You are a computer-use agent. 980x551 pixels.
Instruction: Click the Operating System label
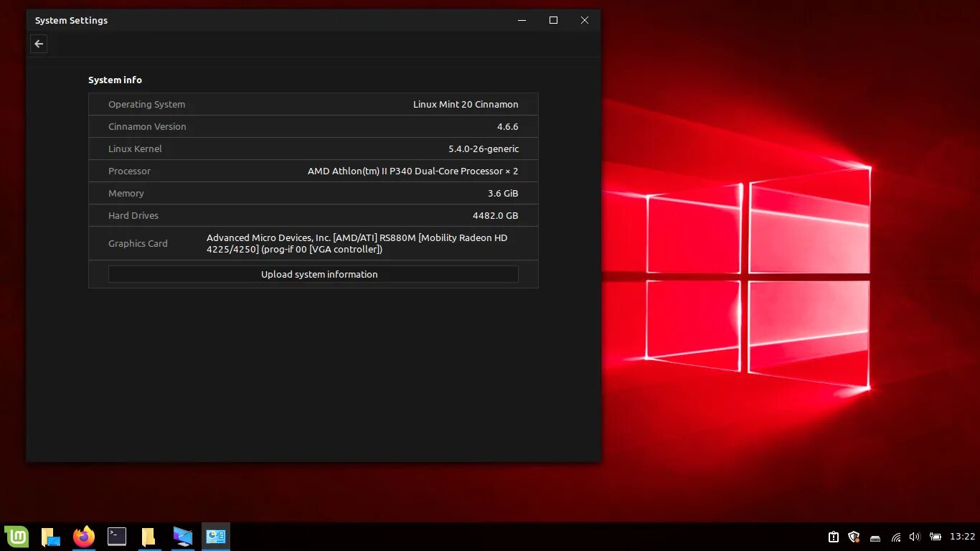(146, 104)
